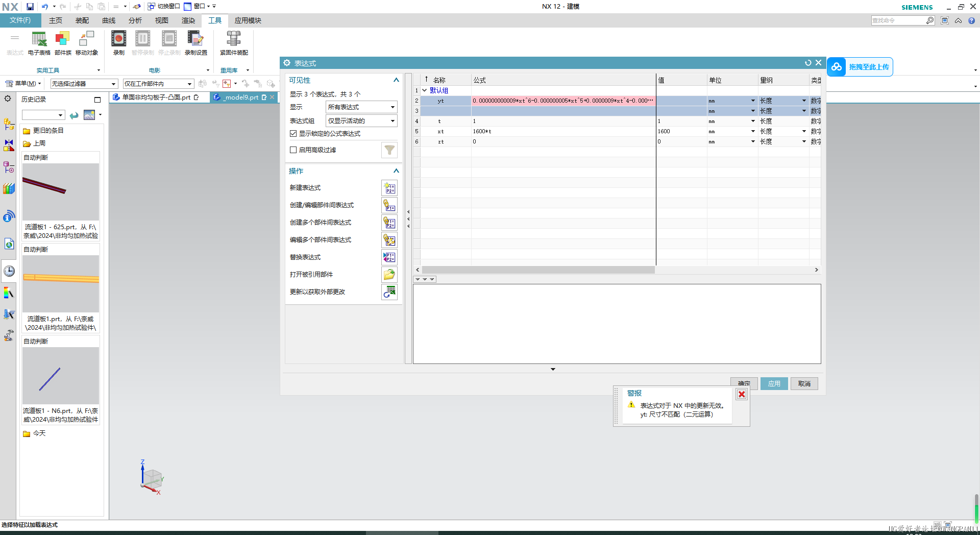This screenshot has width=980, height=535.
Task: Expand the 今天 history folder
Action: (34, 433)
